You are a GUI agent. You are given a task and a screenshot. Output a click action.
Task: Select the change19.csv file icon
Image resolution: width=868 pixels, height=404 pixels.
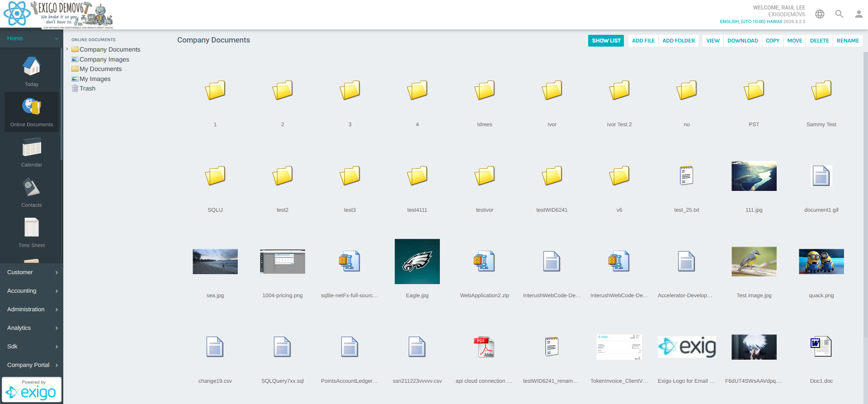click(x=215, y=347)
